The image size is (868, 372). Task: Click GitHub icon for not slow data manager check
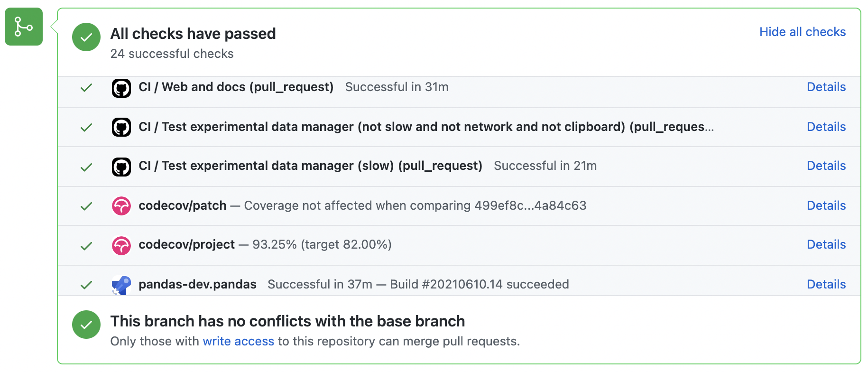point(121,127)
